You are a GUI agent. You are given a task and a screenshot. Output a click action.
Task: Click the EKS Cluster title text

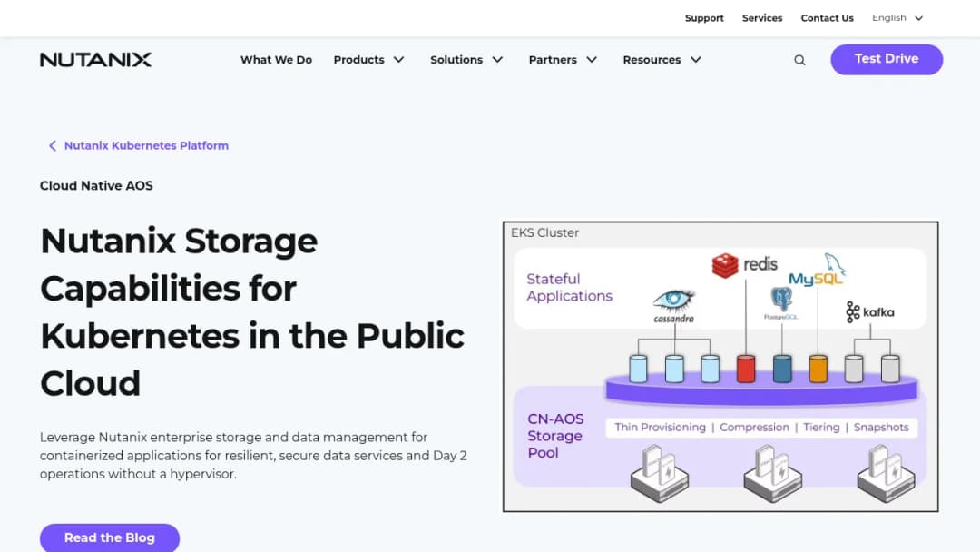click(x=544, y=232)
